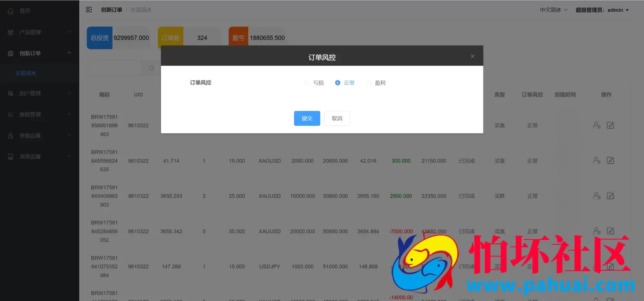Click the 总投资 blue stat card
Image resolution: width=644 pixels, height=301 pixels.
coord(99,38)
